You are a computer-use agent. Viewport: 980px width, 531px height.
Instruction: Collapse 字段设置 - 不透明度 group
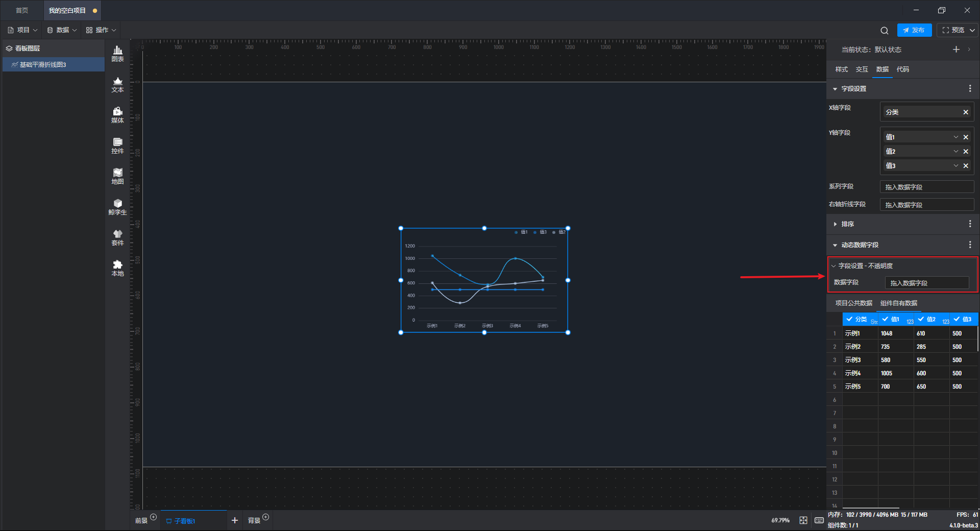pyautogui.click(x=834, y=266)
